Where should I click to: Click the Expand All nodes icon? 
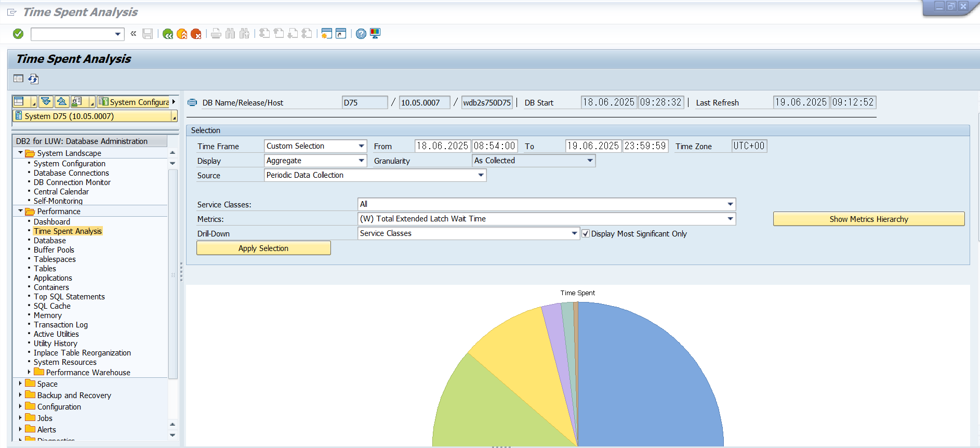pyautogui.click(x=46, y=102)
